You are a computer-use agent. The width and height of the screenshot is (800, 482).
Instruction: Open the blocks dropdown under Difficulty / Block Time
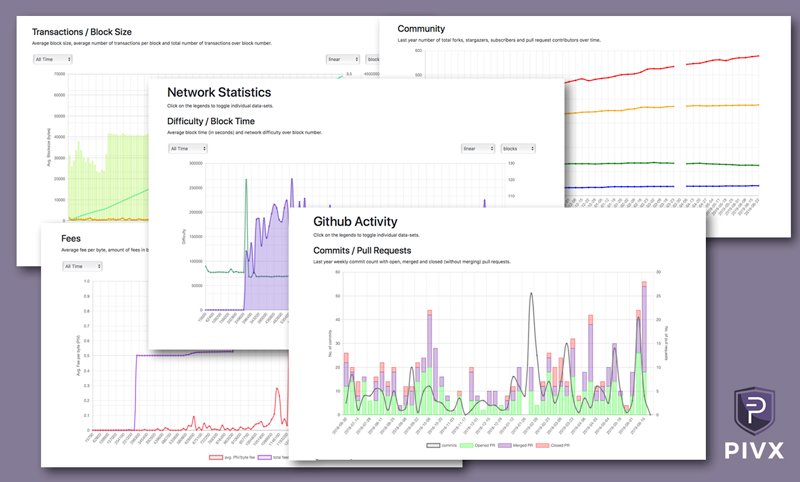518,148
